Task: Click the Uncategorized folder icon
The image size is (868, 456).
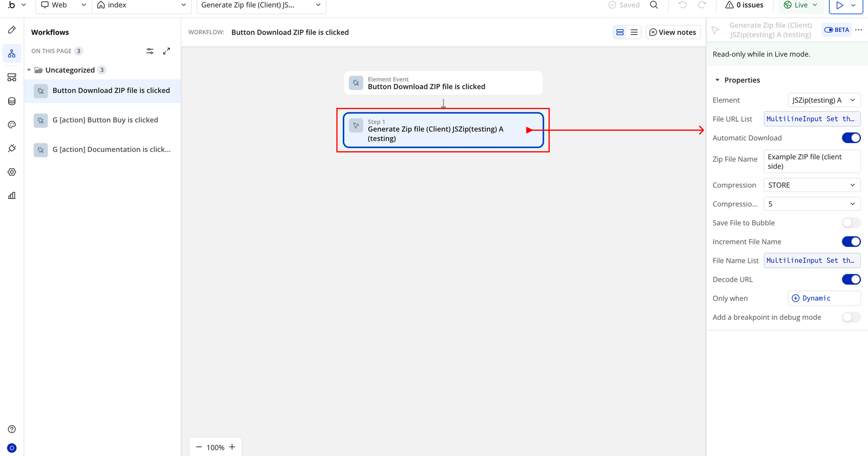Action: point(39,70)
